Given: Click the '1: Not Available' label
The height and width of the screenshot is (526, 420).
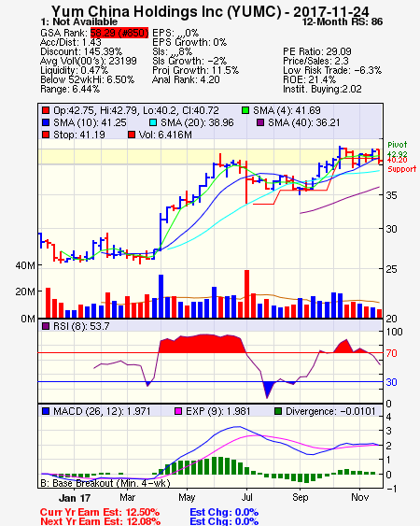Looking at the screenshot, I should coord(79,21).
